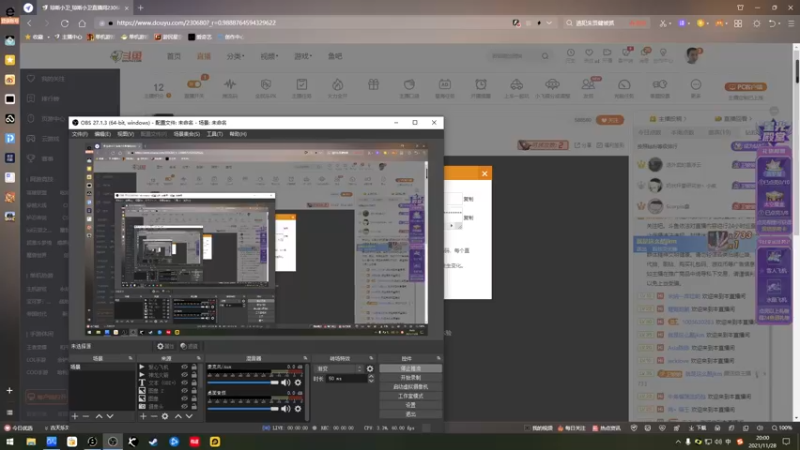
Task: Open a new browser tab
Action: tap(140, 8)
